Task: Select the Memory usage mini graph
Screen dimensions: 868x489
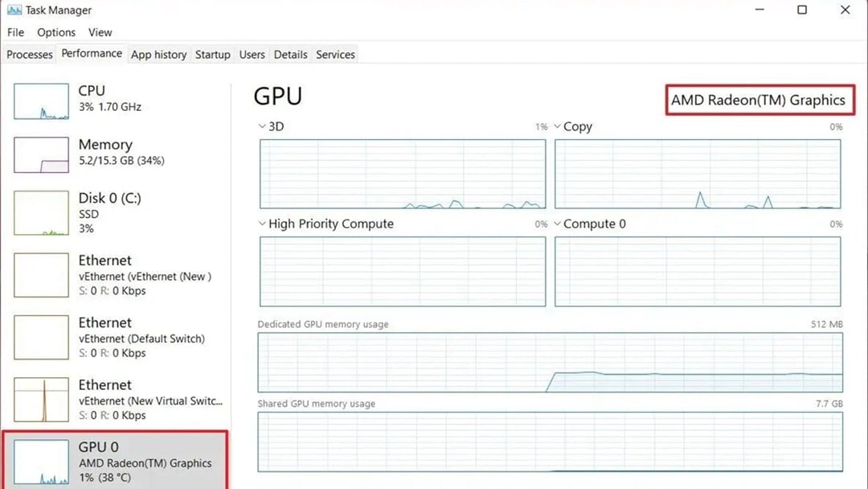Action: coord(41,154)
